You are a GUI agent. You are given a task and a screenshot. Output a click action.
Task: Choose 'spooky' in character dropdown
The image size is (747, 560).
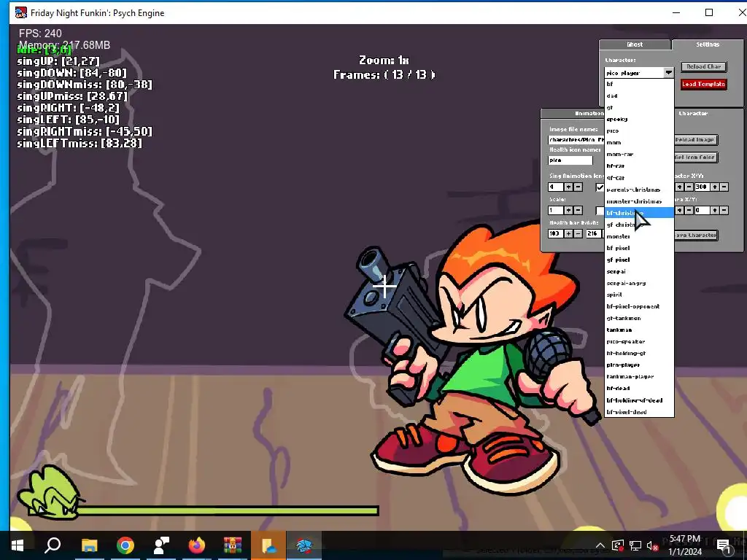tap(639, 119)
